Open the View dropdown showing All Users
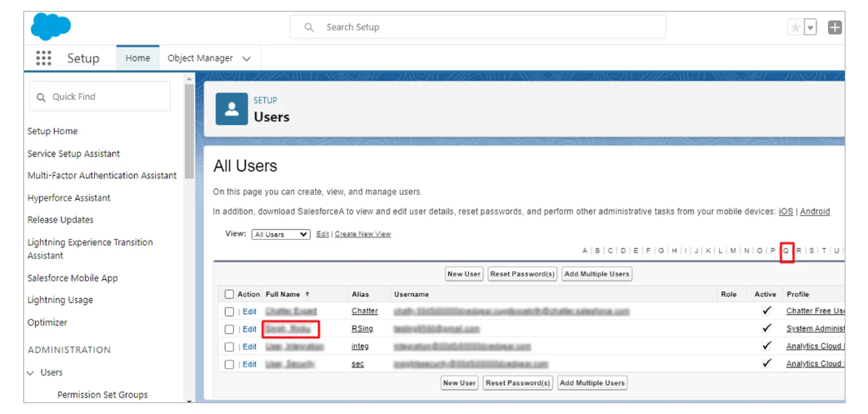This screenshot has width=868, height=414. click(x=281, y=235)
